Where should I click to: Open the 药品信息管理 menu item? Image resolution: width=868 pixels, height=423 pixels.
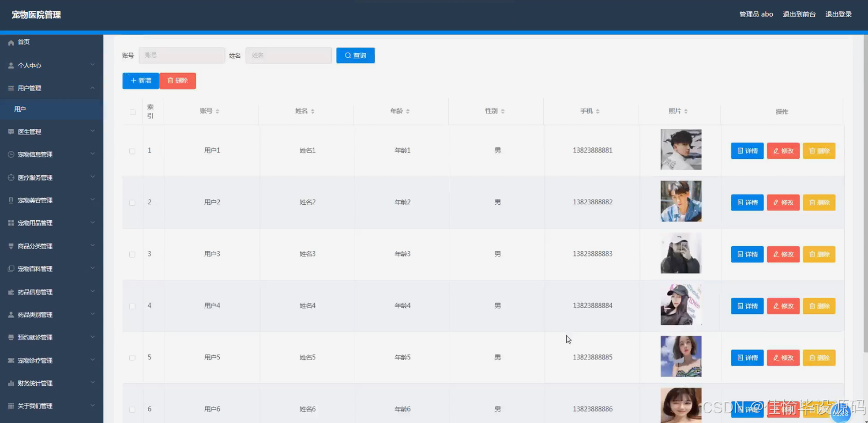pyautogui.click(x=52, y=292)
